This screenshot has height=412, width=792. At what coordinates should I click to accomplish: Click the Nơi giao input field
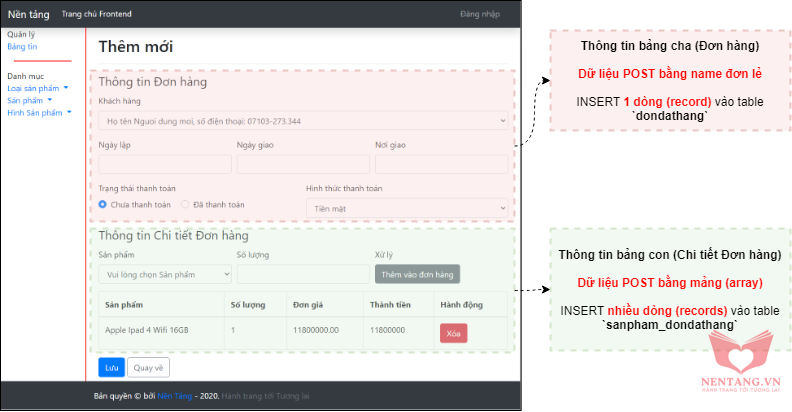click(x=441, y=164)
